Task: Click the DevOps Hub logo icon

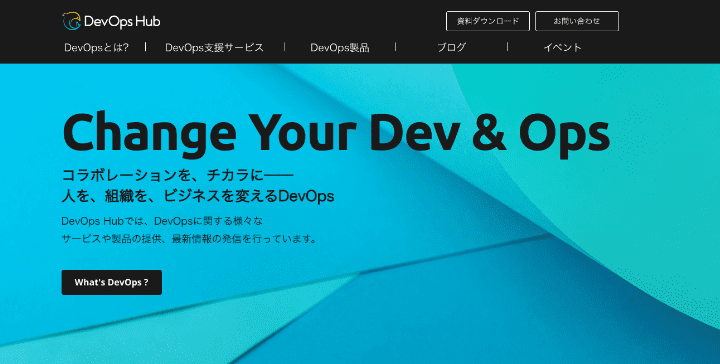Action: point(72,21)
